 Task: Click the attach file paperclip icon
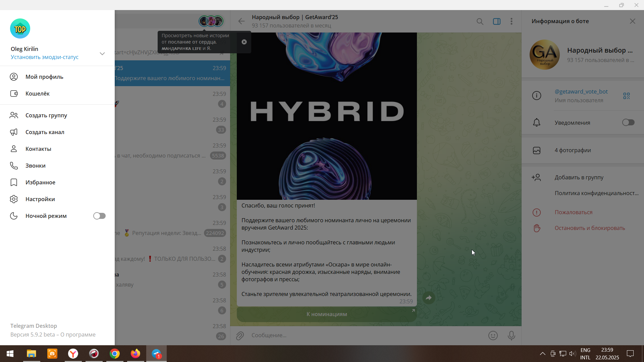coord(240,336)
